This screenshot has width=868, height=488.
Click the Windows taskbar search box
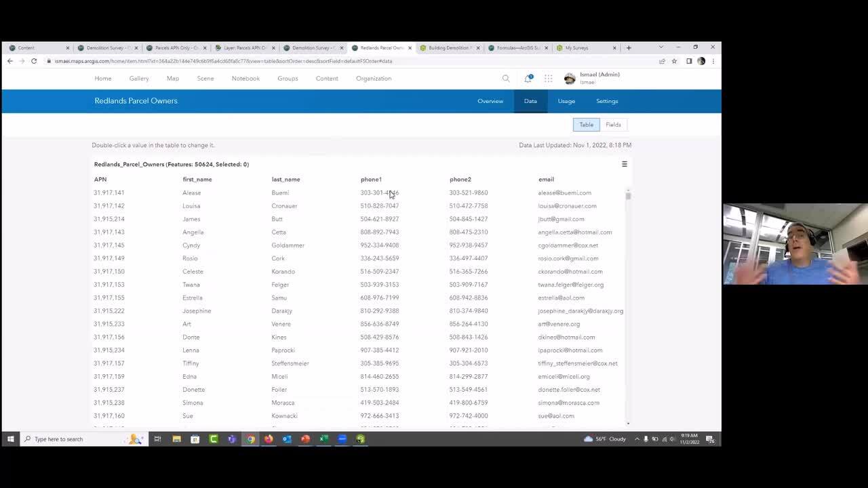(x=75, y=439)
